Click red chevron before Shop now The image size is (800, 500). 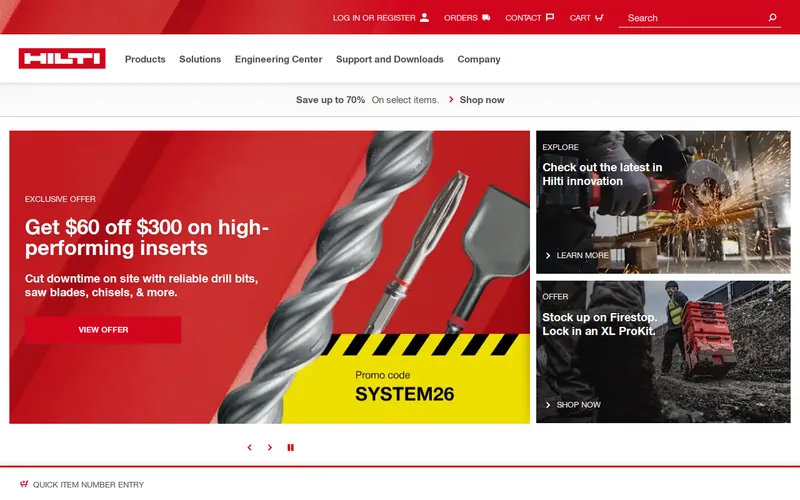tap(451, 99)
